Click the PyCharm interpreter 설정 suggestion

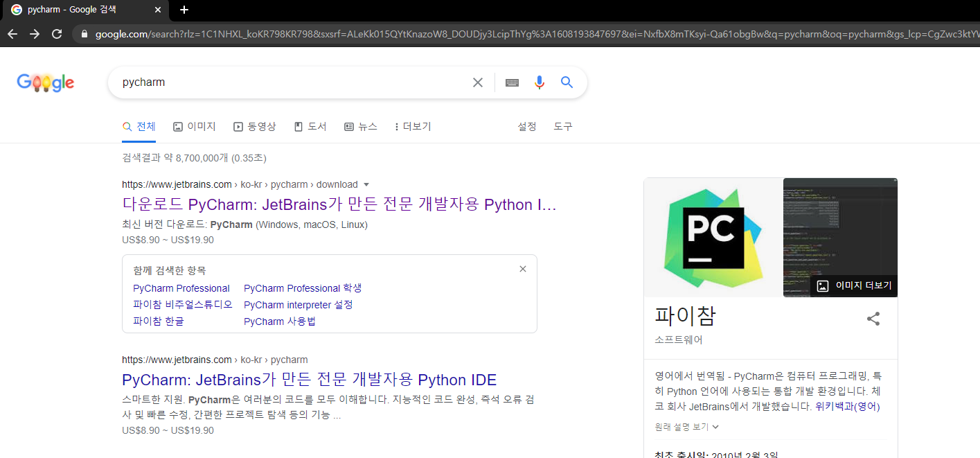pos(299,305)
